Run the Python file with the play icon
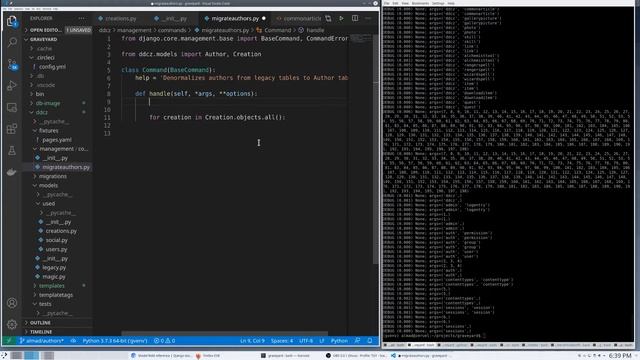 click(x=341, y=18)
